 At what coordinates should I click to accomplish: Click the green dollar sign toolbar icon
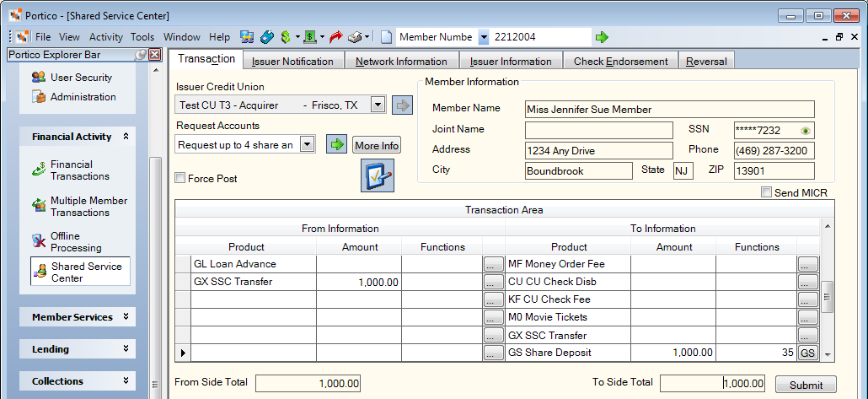point(285,37)
